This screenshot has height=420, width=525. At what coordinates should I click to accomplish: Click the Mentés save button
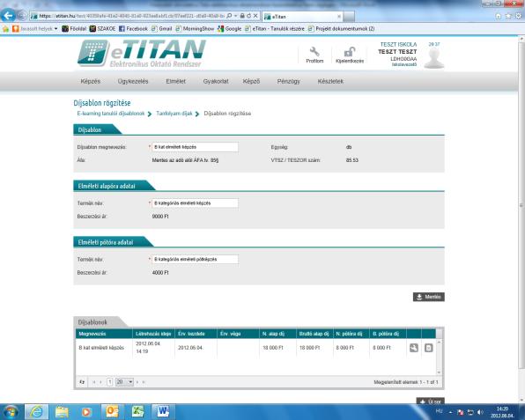coord(429,297)
